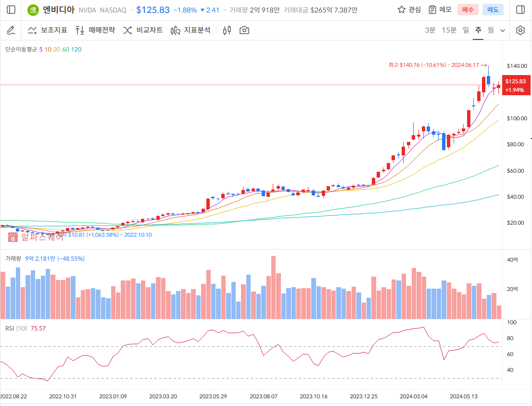Switch to the 3분 interval
This screenshot has height=406, width=532.
coord(430,30)
